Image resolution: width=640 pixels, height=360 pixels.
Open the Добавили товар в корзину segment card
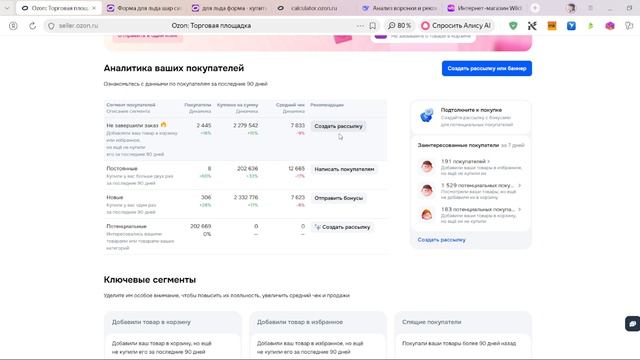click(x=173, y=336)
